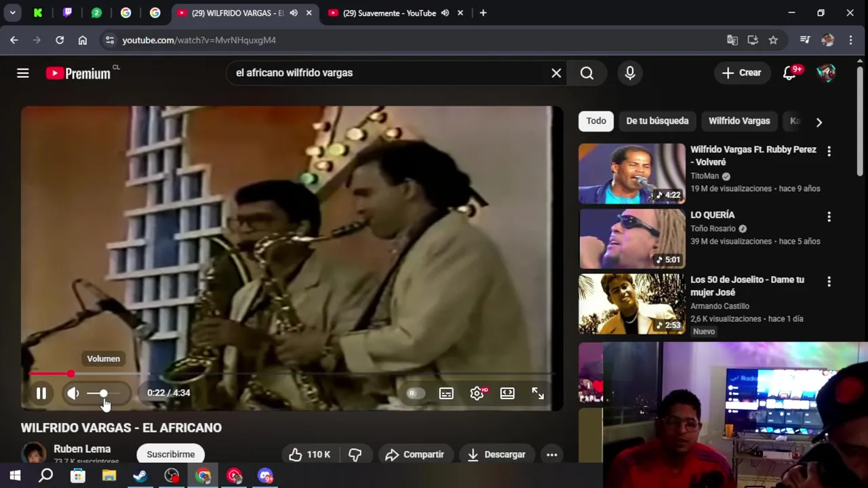Open the Chrome tab search dropdown
Image resolution: width=868 pixels, height=488 pixels.
(12, 13)
